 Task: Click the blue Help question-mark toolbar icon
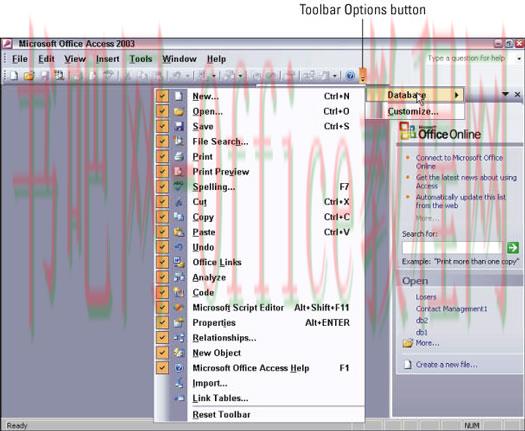click(x=350, y=76)
